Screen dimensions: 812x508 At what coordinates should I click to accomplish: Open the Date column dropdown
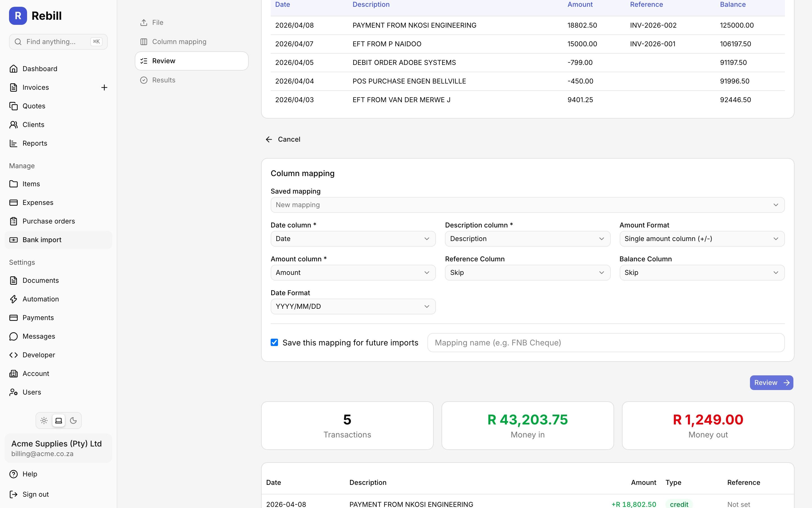[353, 239]
